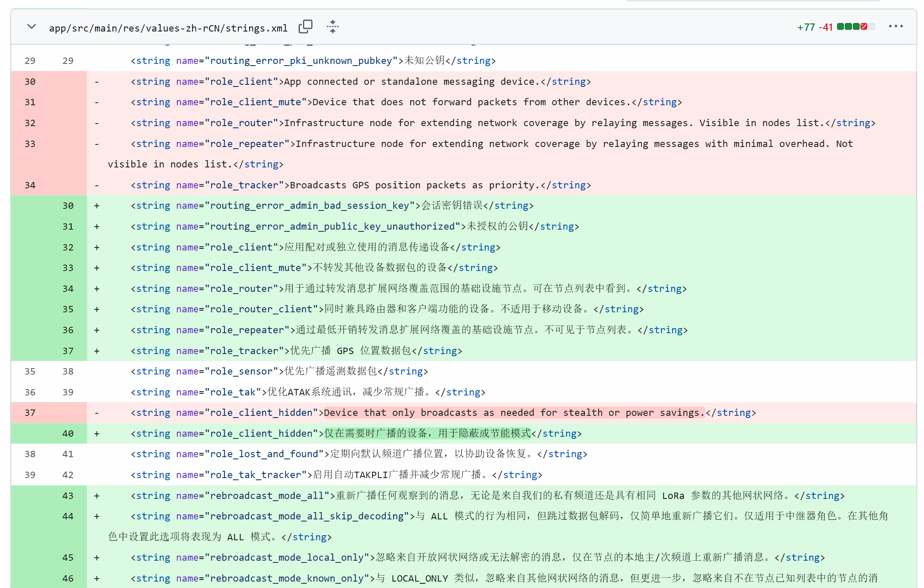Select new line number 40
The image size is (924, 588).
[68, 433]
